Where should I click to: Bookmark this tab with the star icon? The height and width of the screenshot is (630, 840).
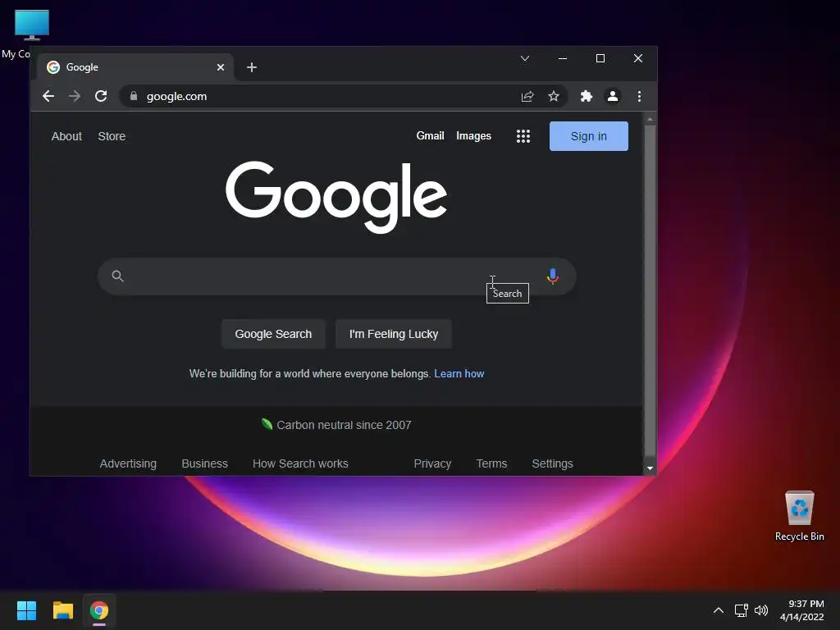pos(554,97)
